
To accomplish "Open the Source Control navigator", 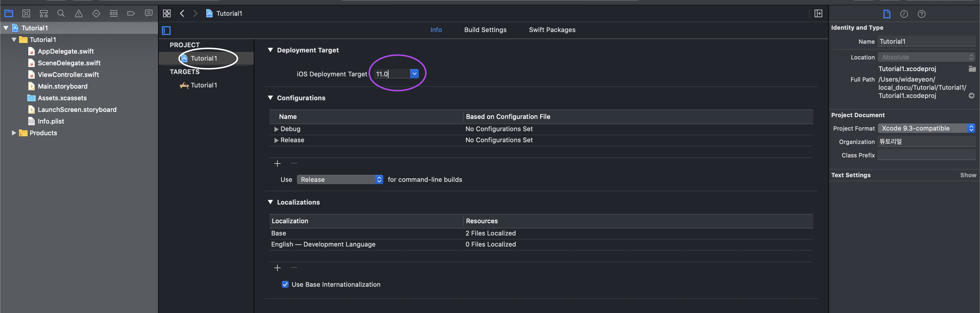I will coord(26,14).
